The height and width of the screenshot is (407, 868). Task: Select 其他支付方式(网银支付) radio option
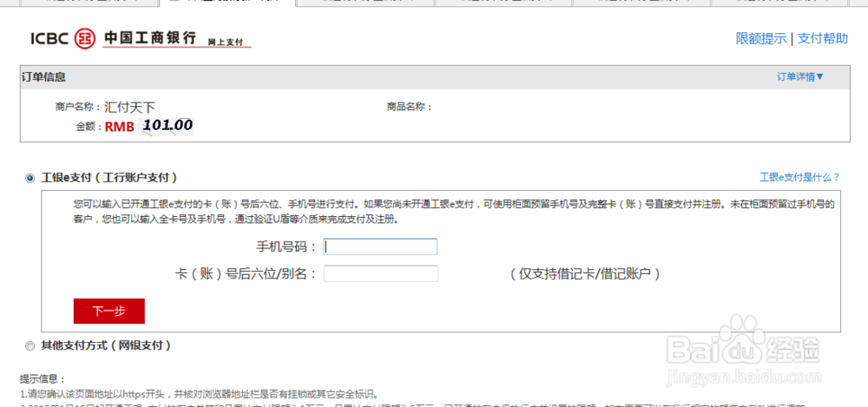[x=30, y=345]
